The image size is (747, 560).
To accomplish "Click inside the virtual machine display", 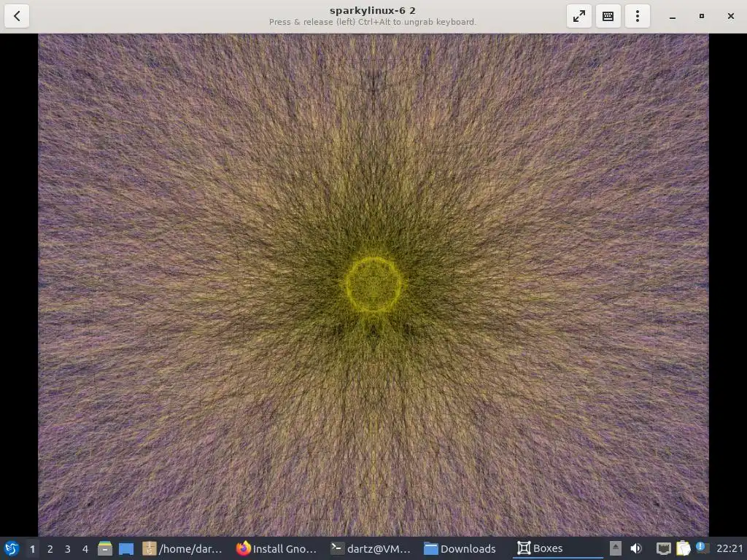I will tap(373, 285).
